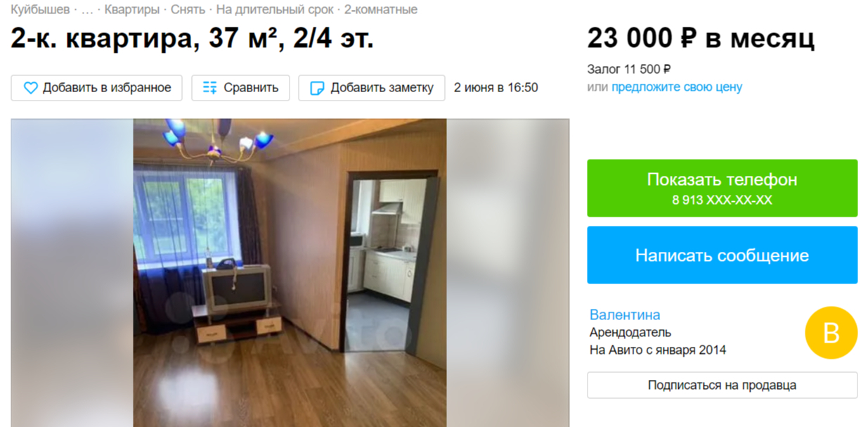868x427 pixels.
Task: Open seller's yellow B avatar
Action: click(x=831, y=333)
